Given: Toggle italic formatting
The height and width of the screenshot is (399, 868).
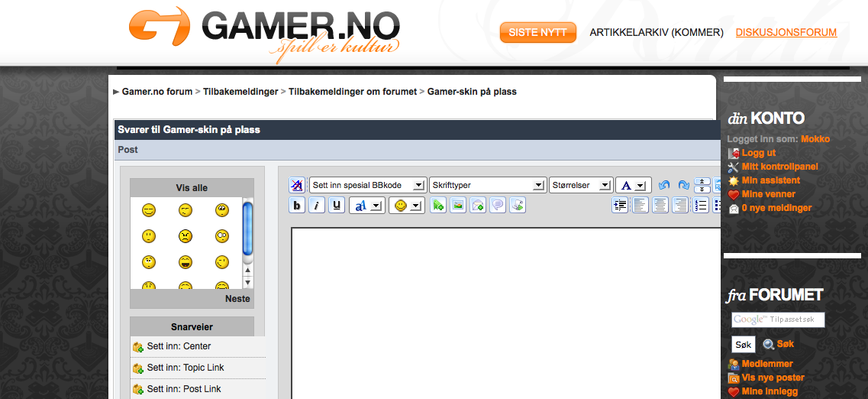Looking at the screenshot, I should [317, 206].
